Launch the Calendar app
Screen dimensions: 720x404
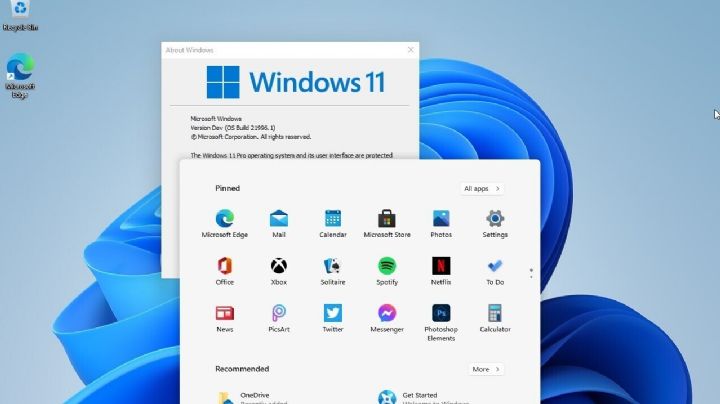click(333, 224)
